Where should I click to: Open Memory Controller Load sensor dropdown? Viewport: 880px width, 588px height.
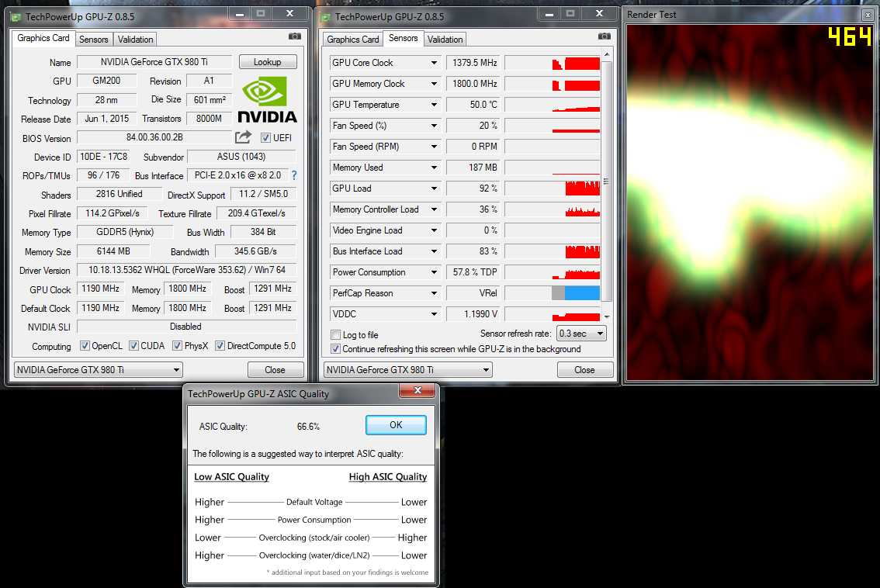(x=434, y=209)
